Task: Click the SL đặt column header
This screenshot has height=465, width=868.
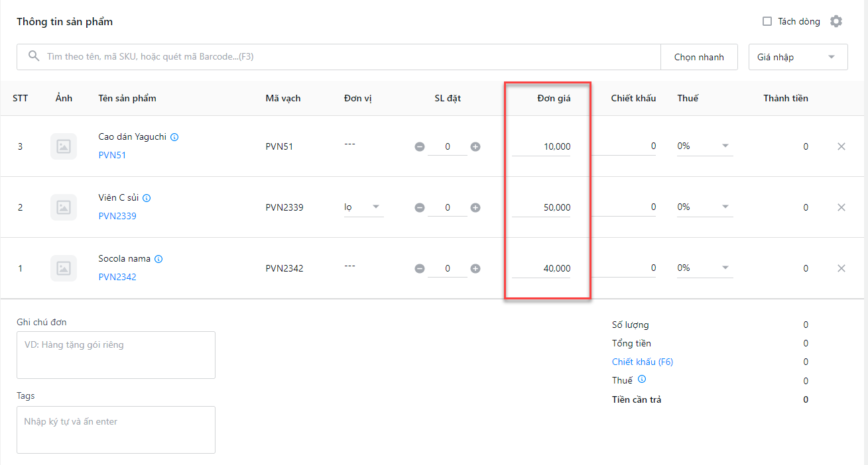Action: 448,98
